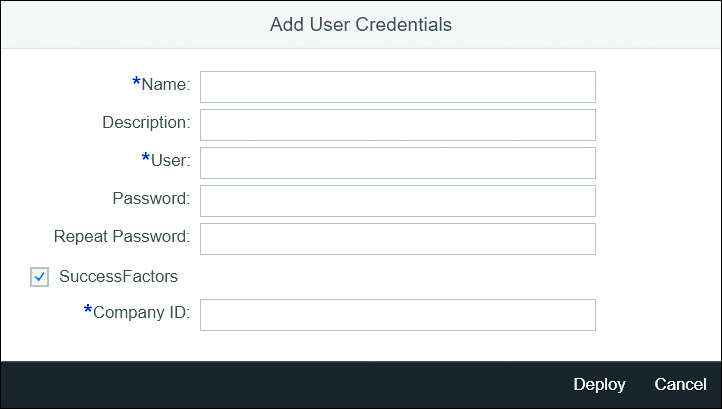
Task: Select the User input field
Action: pos(398,163)
